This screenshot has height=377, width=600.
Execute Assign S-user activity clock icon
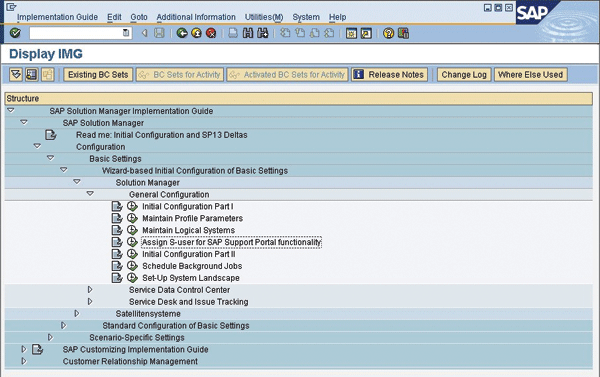point(132,242)
